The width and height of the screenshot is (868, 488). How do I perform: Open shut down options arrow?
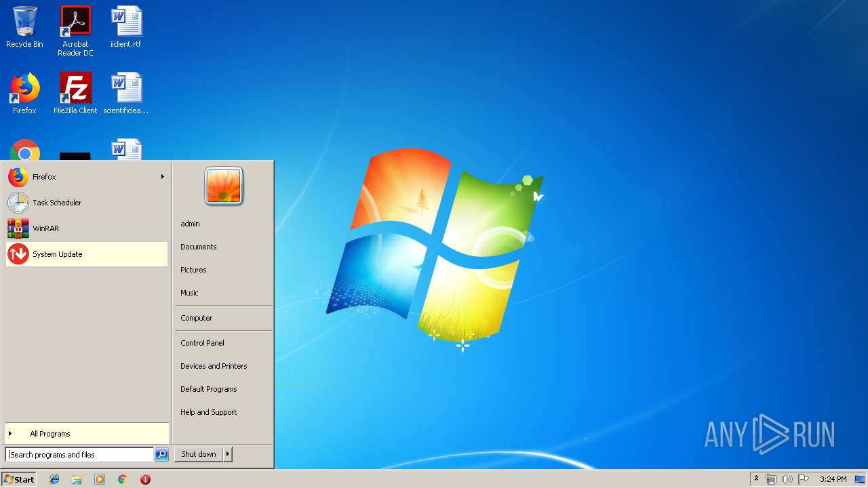tap(228, 454)
